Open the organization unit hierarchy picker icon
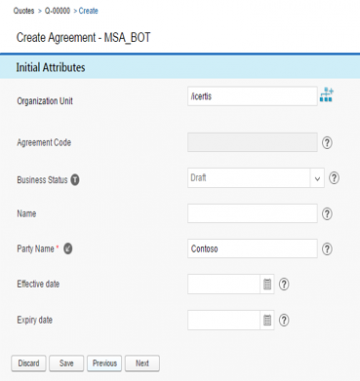The height and width of the screenshot is (381, 360). 327,95
